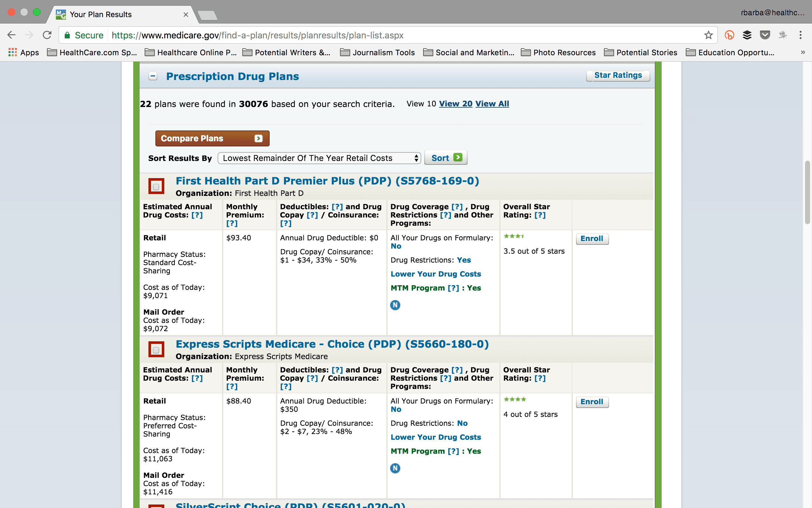The image size is (812, 508).
Task: Enroll in Express Scripts Medicare plan
Action: [x=592, y=402]
